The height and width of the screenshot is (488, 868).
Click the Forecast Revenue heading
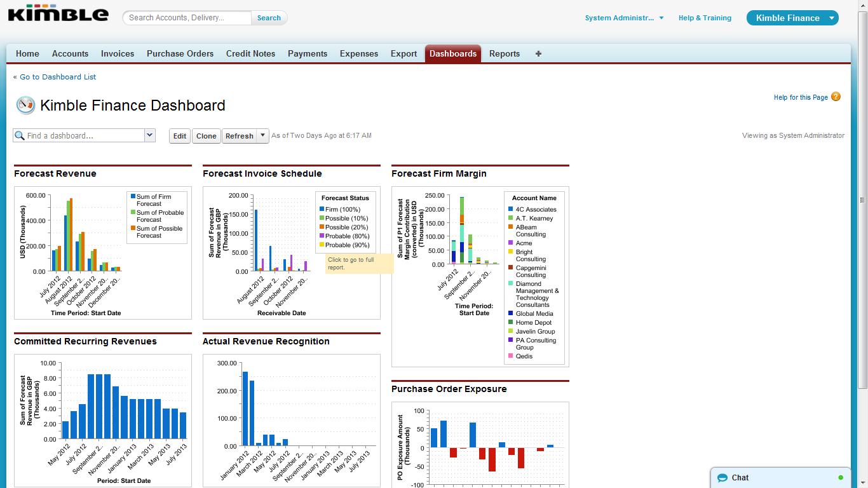(55, 173)
